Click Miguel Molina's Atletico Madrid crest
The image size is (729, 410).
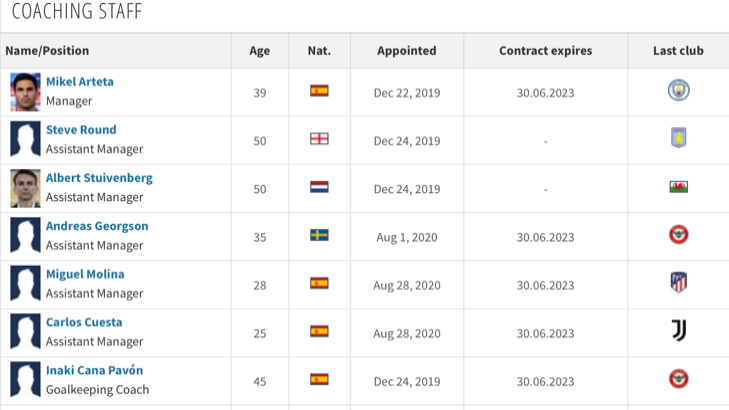[678, 283]
